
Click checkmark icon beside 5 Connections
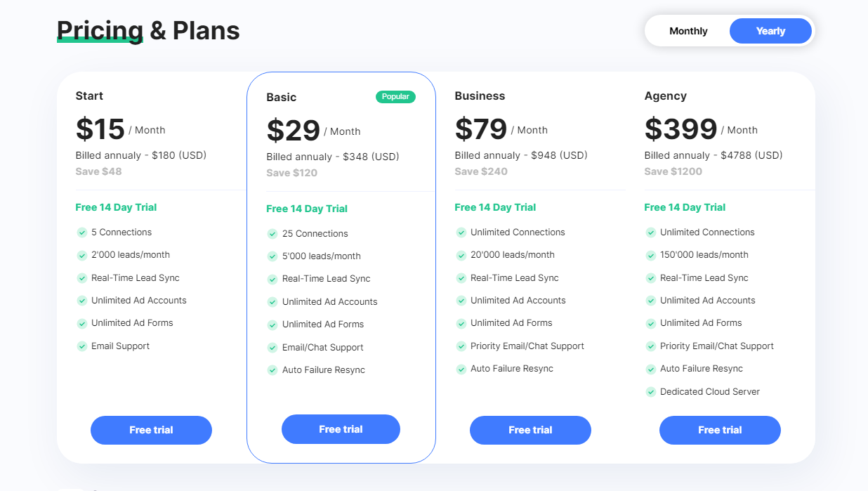[x=82, y=233]
